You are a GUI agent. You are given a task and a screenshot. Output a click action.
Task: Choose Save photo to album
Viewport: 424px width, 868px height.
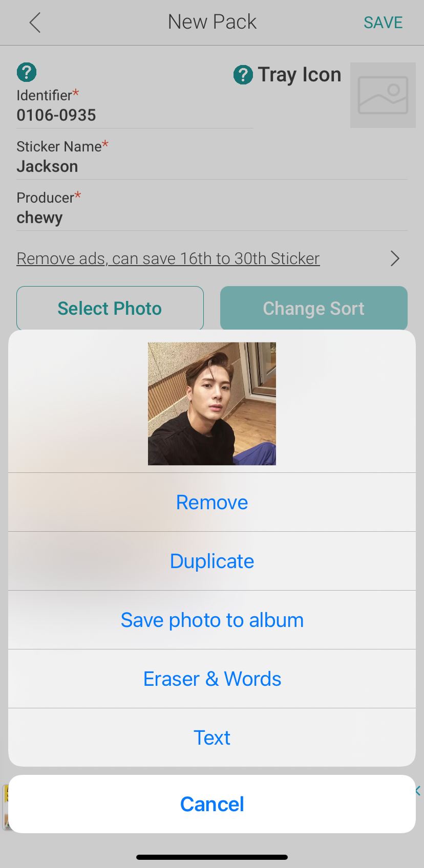(212, 620)
